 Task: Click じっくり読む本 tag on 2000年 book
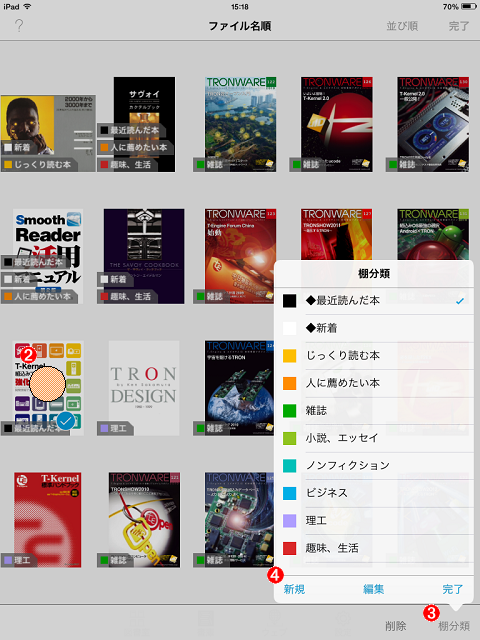39,164
